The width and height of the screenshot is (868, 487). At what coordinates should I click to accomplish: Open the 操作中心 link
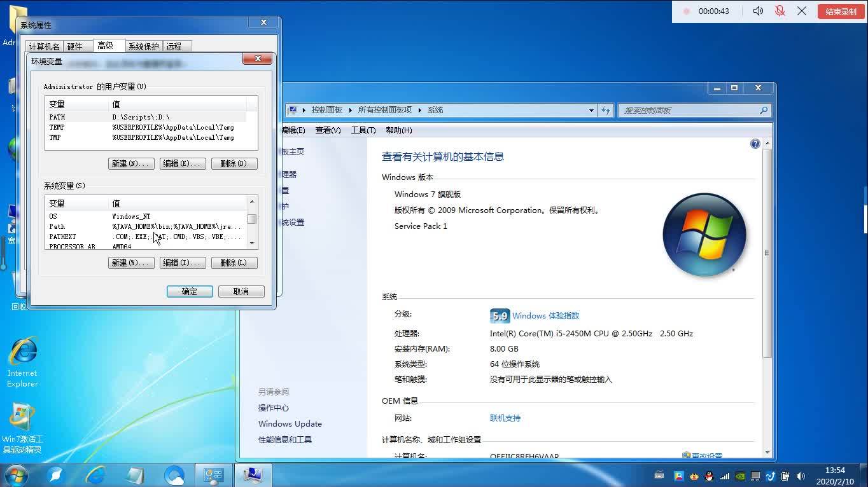[274, 408]
